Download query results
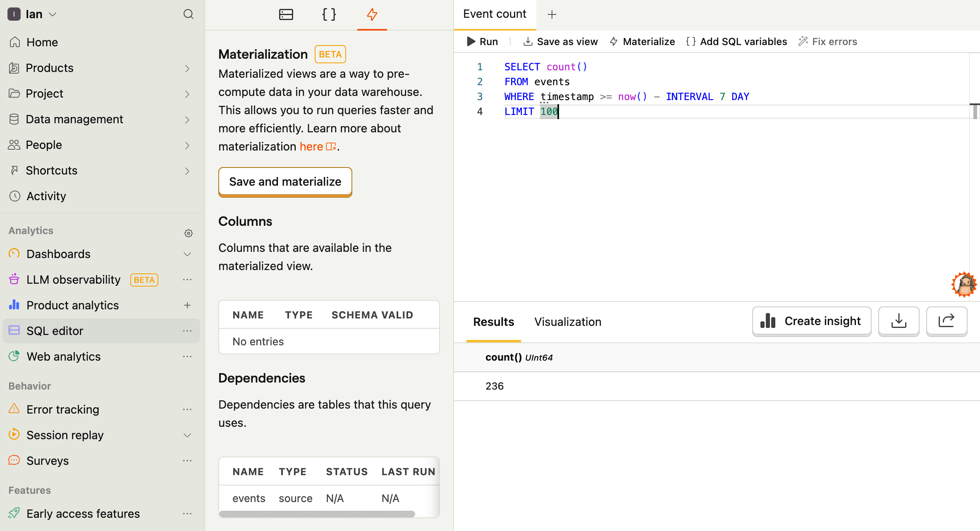Screen dimensions: 980x531 (899, 321)
